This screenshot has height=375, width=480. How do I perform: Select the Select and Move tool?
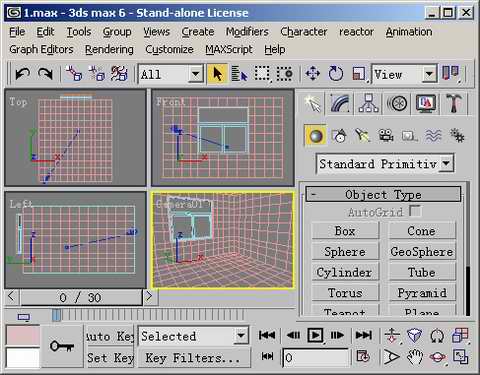[x=312, y=74]
